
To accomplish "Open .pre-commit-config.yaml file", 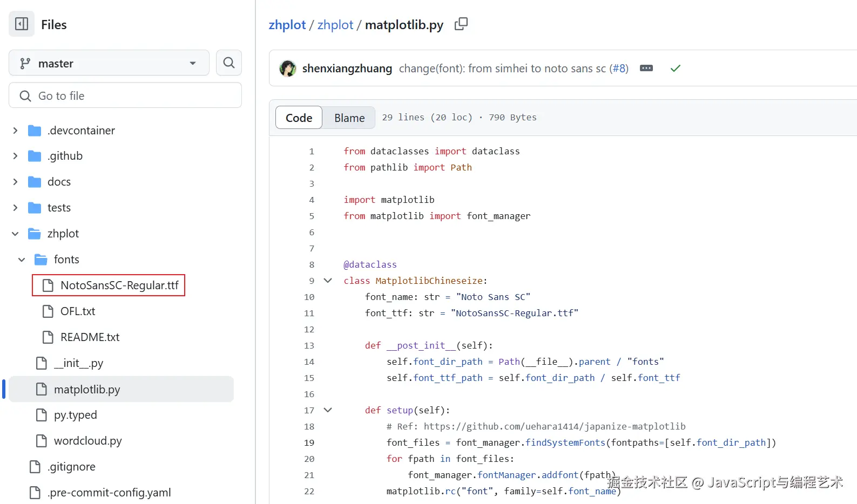I will (x=109, y=493).
